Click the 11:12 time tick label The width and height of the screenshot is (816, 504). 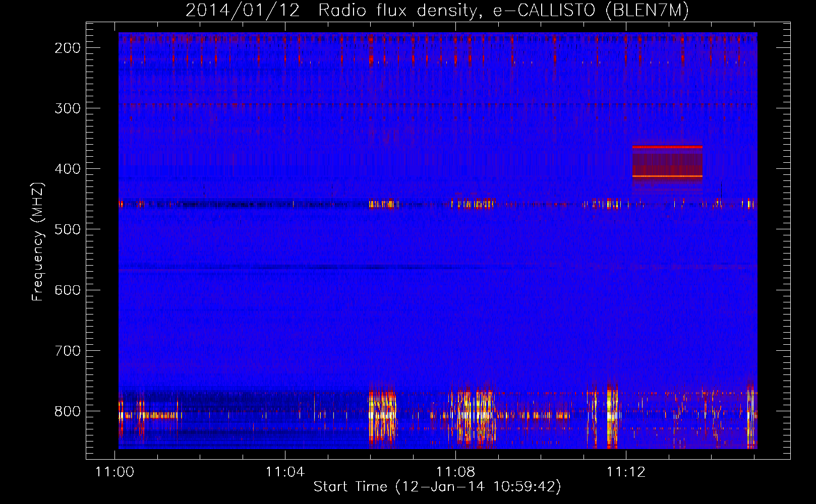tap(626, 472)
